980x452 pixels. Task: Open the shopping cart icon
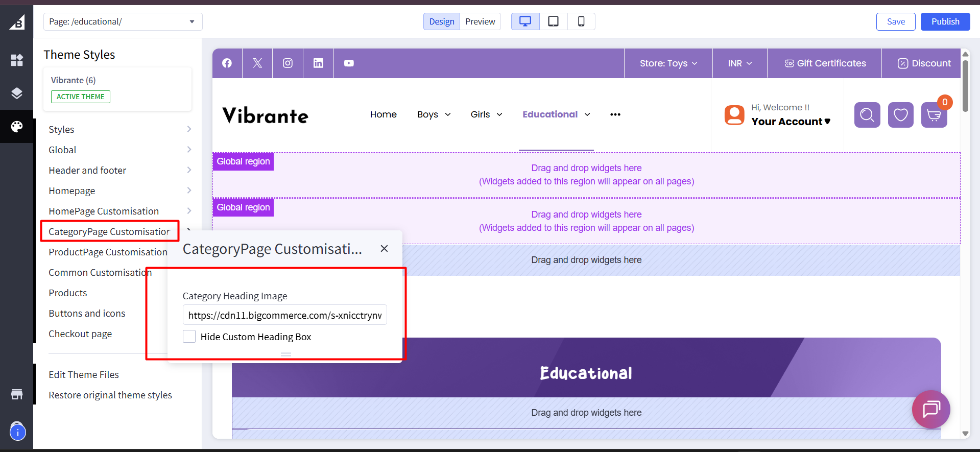934,115
